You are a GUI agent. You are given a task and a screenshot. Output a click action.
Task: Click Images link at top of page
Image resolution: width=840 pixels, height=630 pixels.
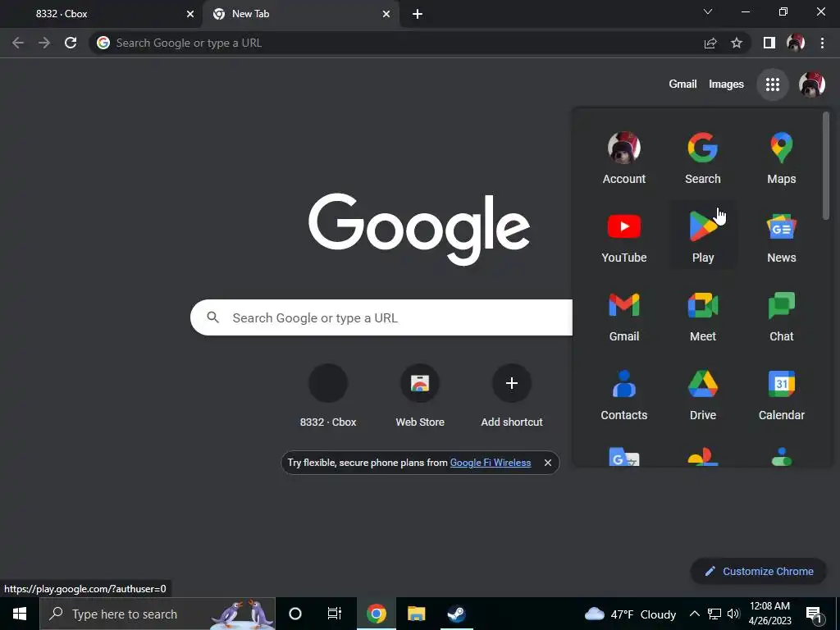coord(726,84)
